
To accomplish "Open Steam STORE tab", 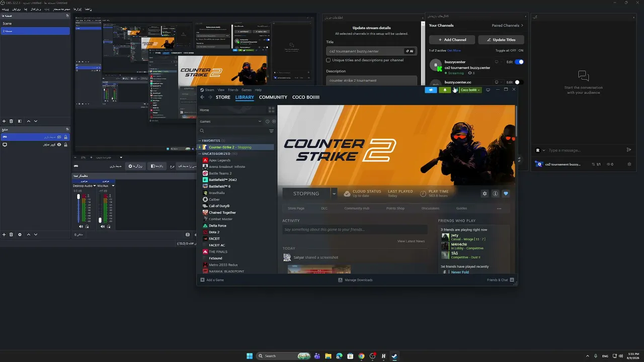I will [x=223, y=97].
